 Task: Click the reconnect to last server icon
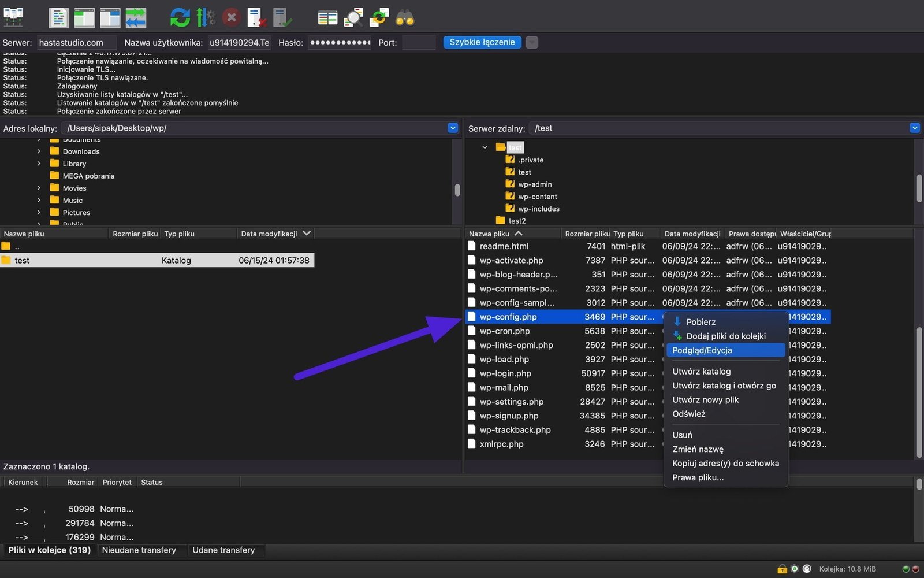pyautogui.click(x=282, y=17)
